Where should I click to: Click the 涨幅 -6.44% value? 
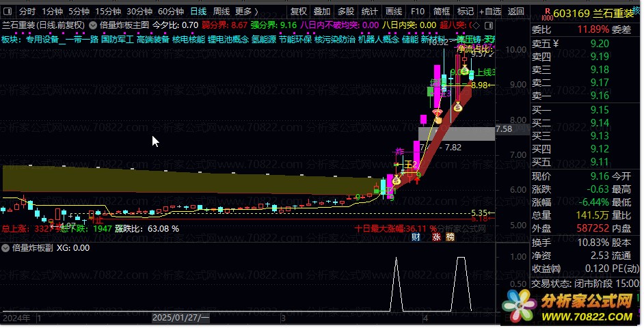tap(594, 202)
